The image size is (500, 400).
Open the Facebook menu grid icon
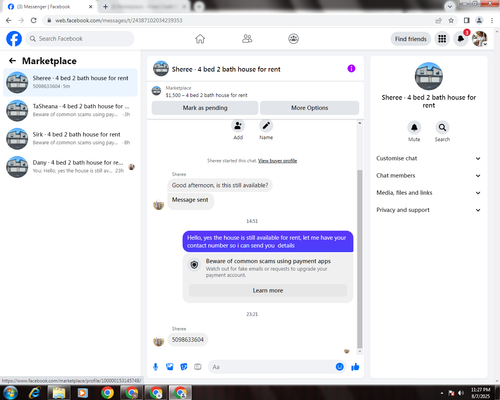coord(442,39)
